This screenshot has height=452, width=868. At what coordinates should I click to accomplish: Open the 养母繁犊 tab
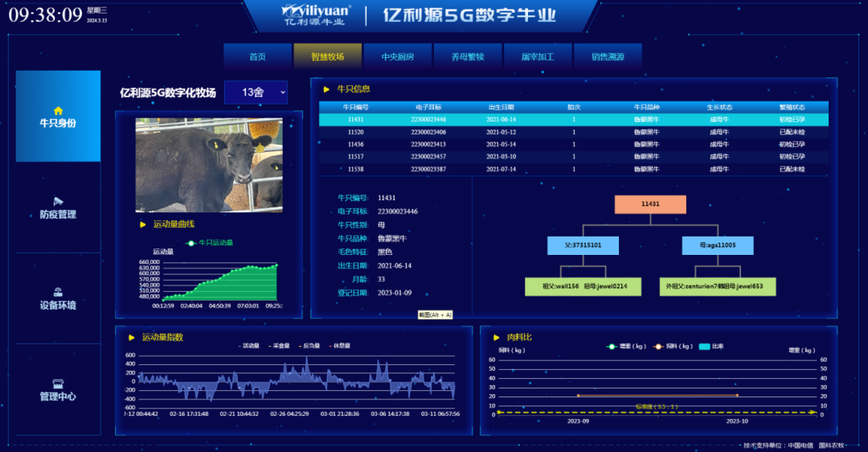click(x=468, y=56)
